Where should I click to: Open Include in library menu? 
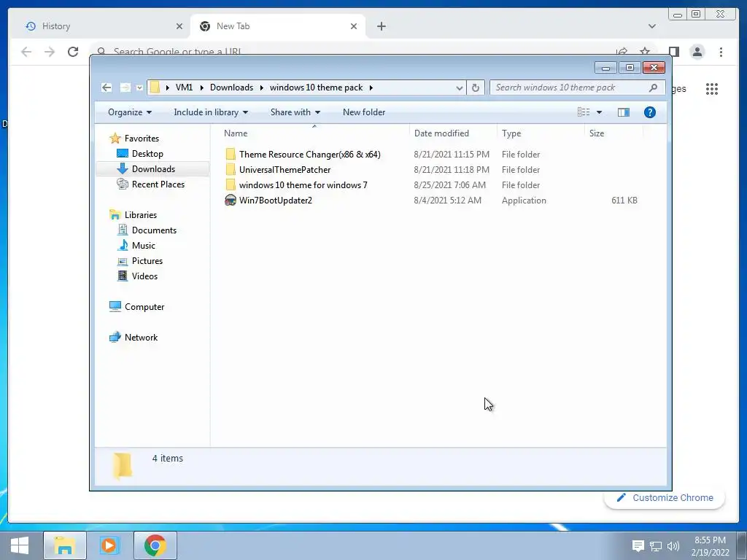(x=211, y=112)
